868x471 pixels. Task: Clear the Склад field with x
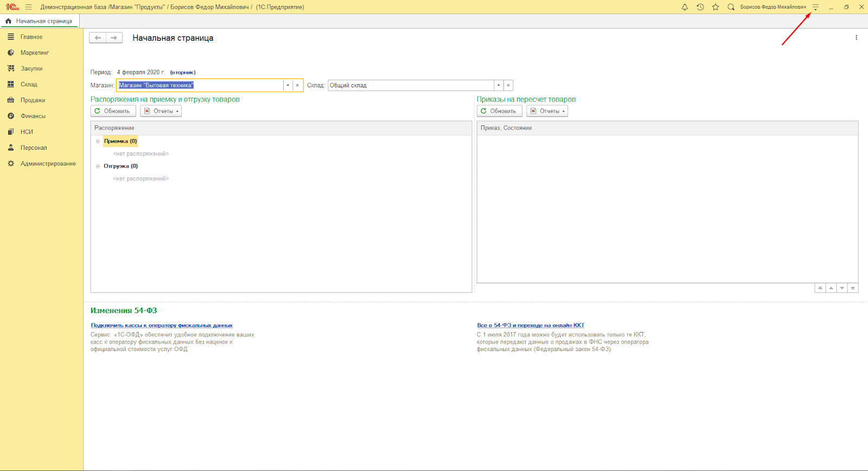(508, 85)
